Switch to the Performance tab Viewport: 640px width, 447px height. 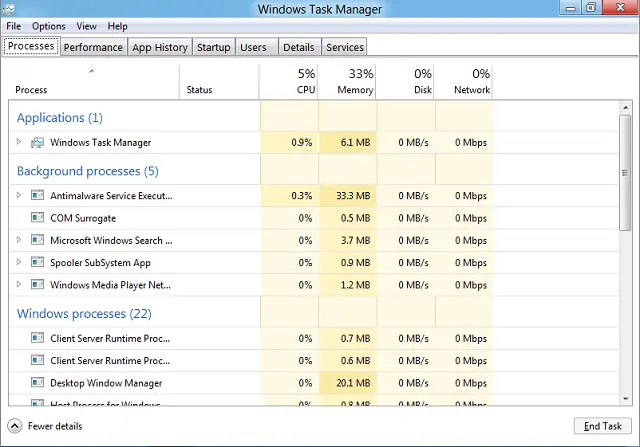pos(93,47)
